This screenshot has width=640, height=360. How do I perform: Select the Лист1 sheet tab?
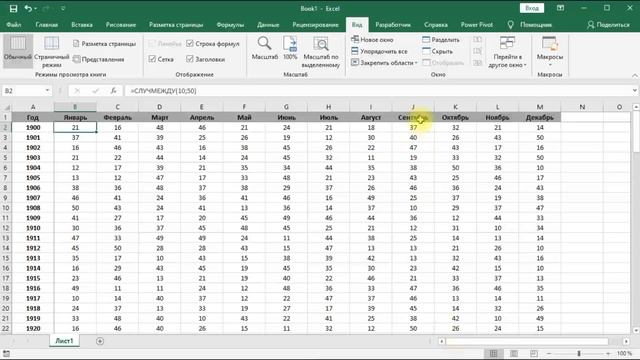click(x=64, y=341)
